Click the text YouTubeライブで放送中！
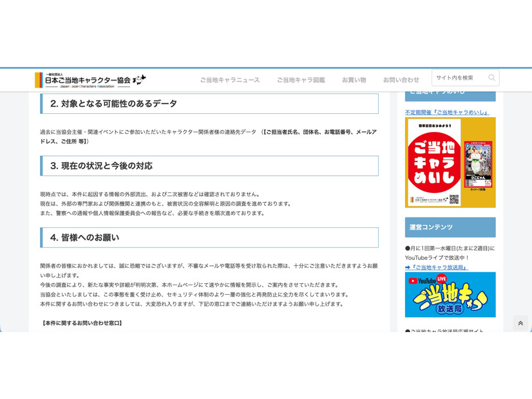Viewport: 532px width, 399px height. click(437, 257)
